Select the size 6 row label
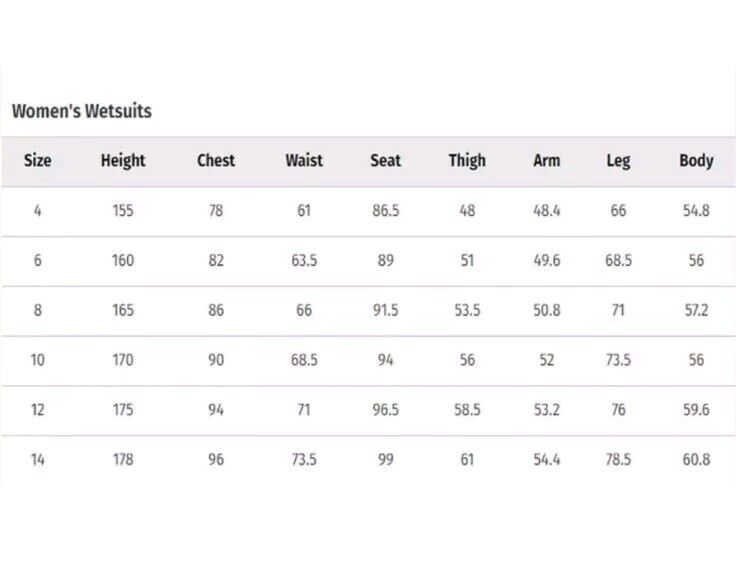 38,260
